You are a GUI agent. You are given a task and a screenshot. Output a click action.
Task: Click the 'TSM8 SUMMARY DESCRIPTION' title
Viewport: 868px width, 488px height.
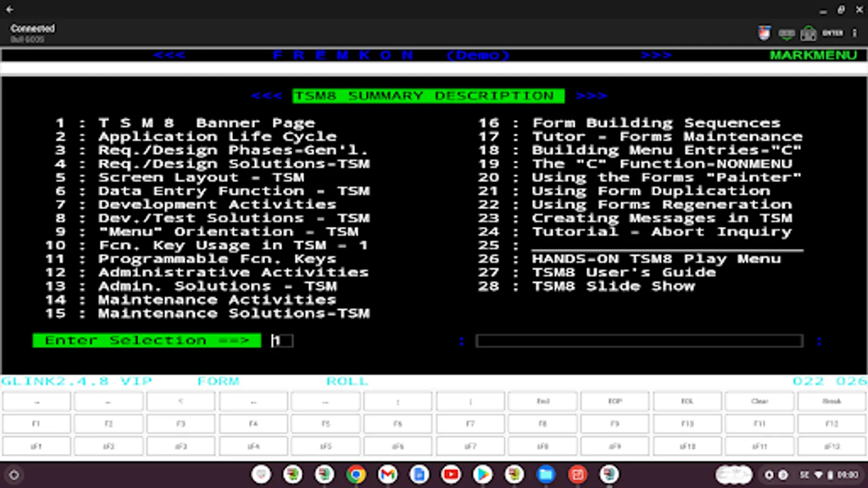coord(429,96)
